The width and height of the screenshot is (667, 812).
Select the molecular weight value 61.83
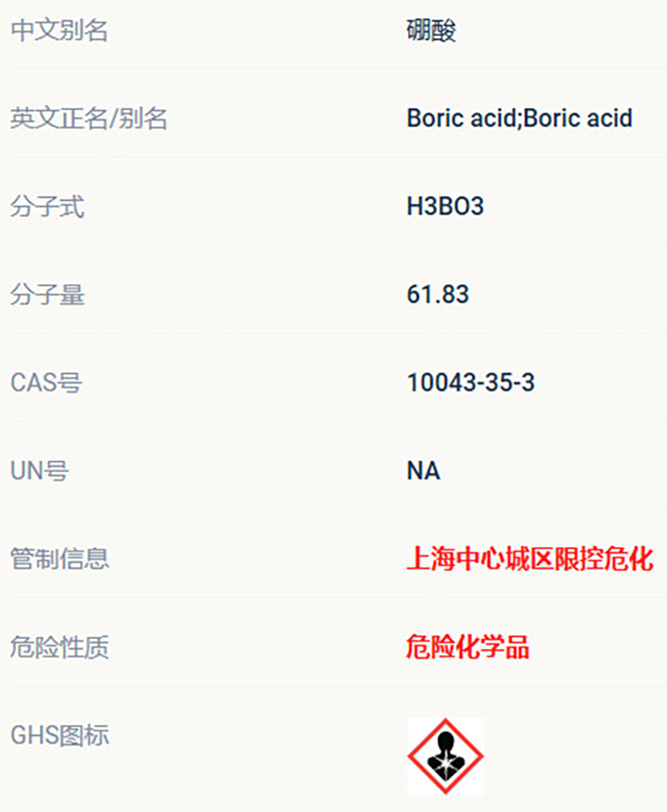coord(437,295)
